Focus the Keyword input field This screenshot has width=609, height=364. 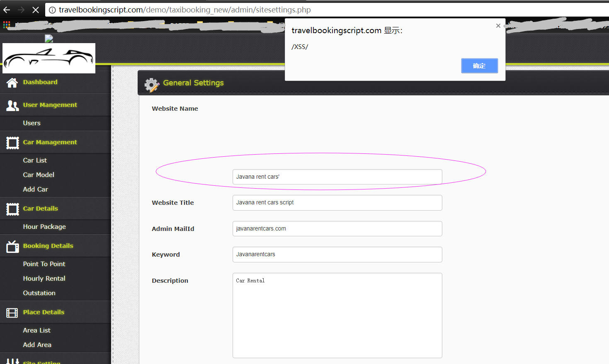pos(337,255)
